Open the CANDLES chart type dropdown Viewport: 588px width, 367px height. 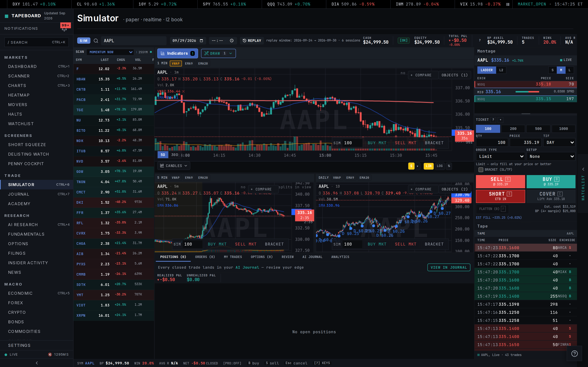point(174,166)
